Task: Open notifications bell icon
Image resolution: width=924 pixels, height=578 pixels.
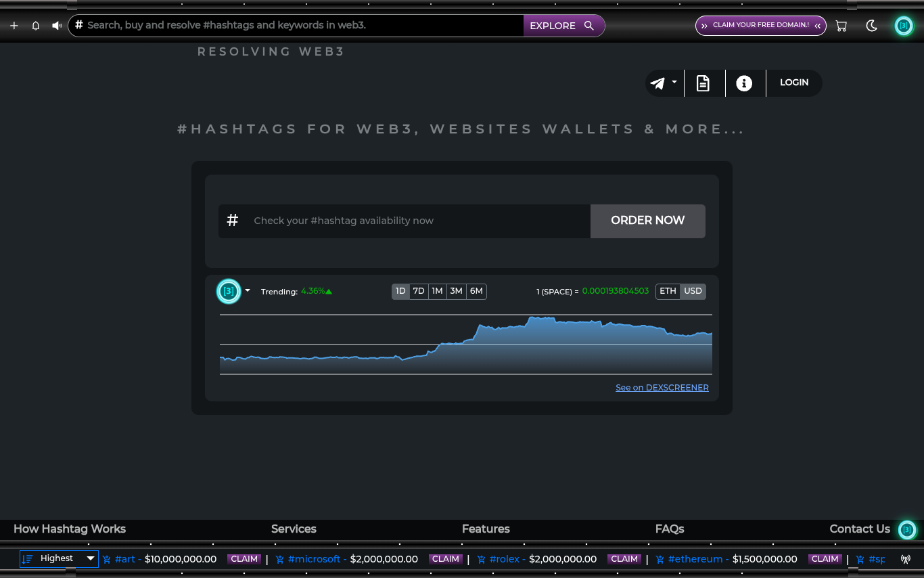Action: click(36, 26)
